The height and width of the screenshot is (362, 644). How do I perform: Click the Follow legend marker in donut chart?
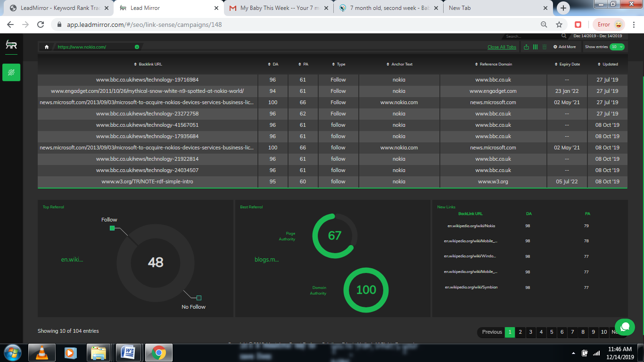(x=112, y=228)
